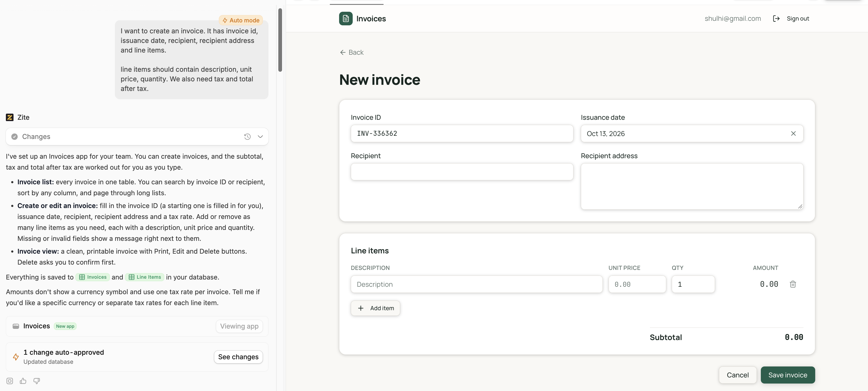Cancel the new invoice

pos(738,375)
